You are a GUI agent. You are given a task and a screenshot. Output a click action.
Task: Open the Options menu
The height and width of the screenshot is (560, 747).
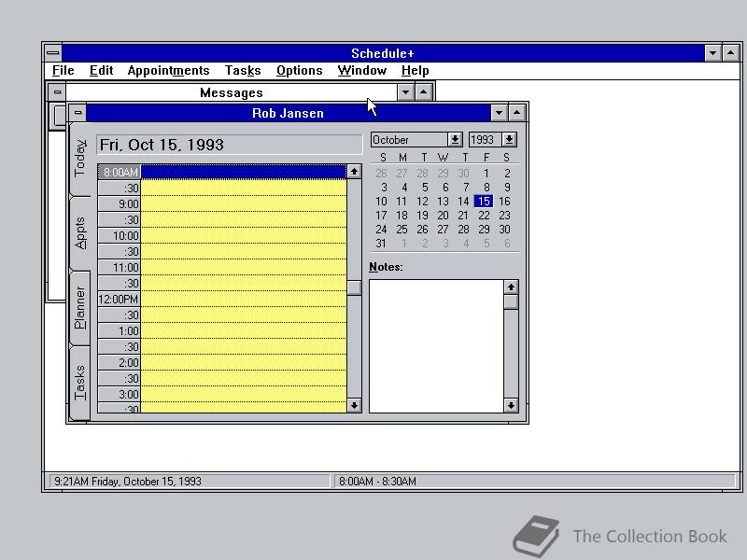299,71
